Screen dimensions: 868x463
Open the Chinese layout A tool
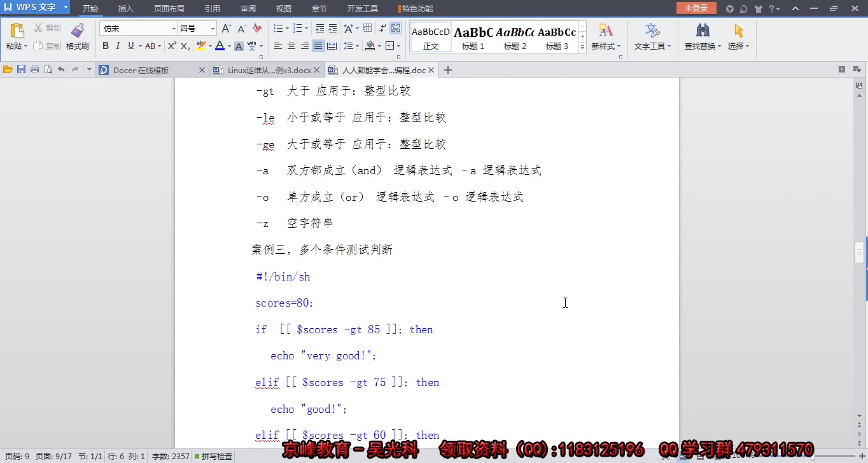(x=348, y=29)
